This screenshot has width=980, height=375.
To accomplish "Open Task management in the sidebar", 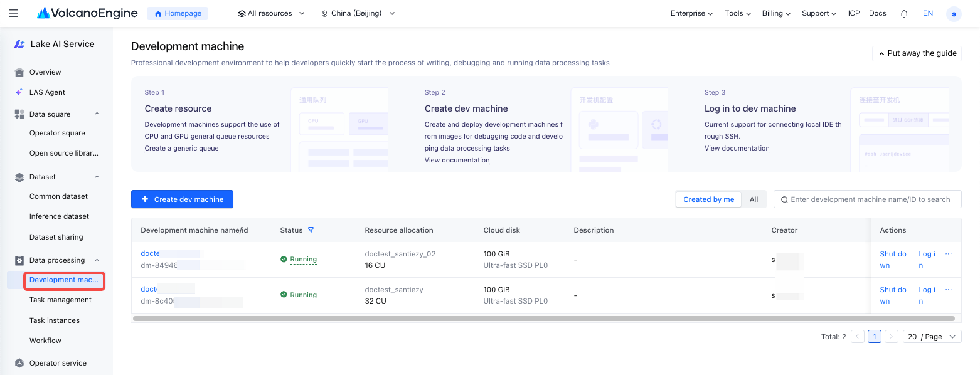I will (60, 300).
